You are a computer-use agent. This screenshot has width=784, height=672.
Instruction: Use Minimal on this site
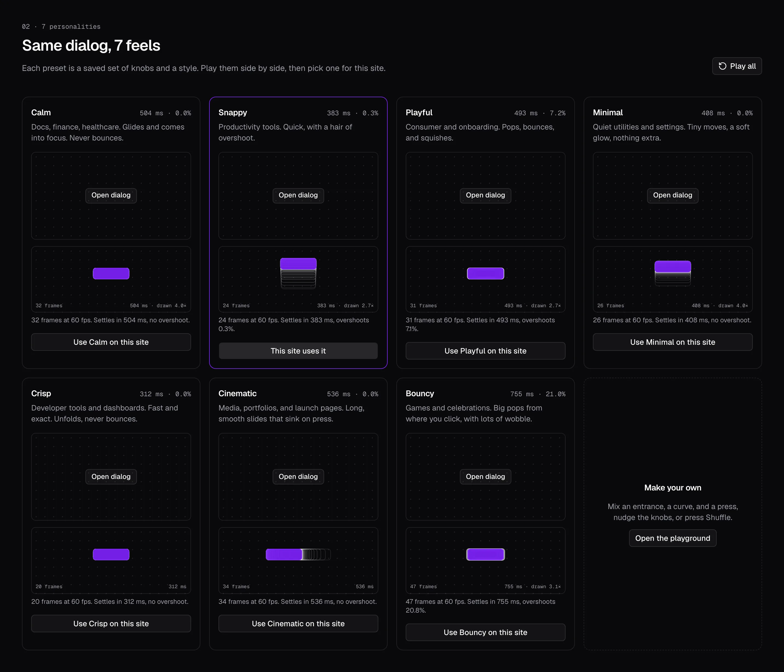673,342
